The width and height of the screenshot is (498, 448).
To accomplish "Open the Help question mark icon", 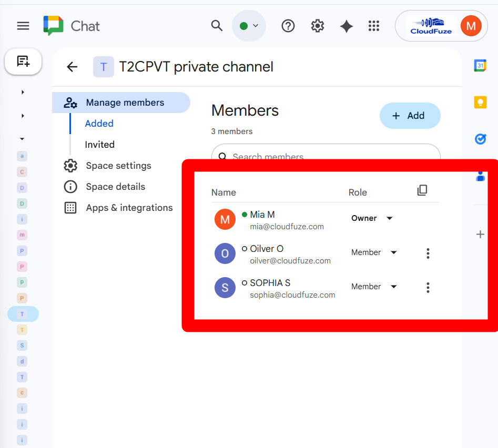I will click(288, 26).
